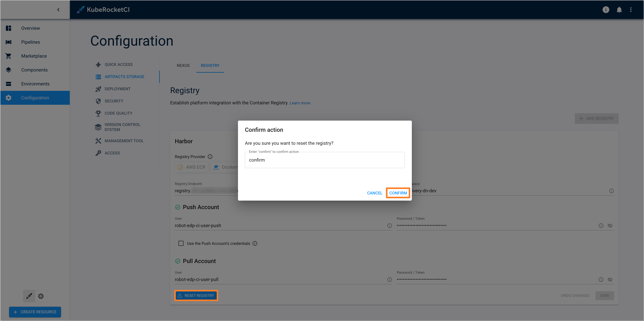Open Environments in the sidebar
Screen dimensions: 644x321
[x=35, y=84]
